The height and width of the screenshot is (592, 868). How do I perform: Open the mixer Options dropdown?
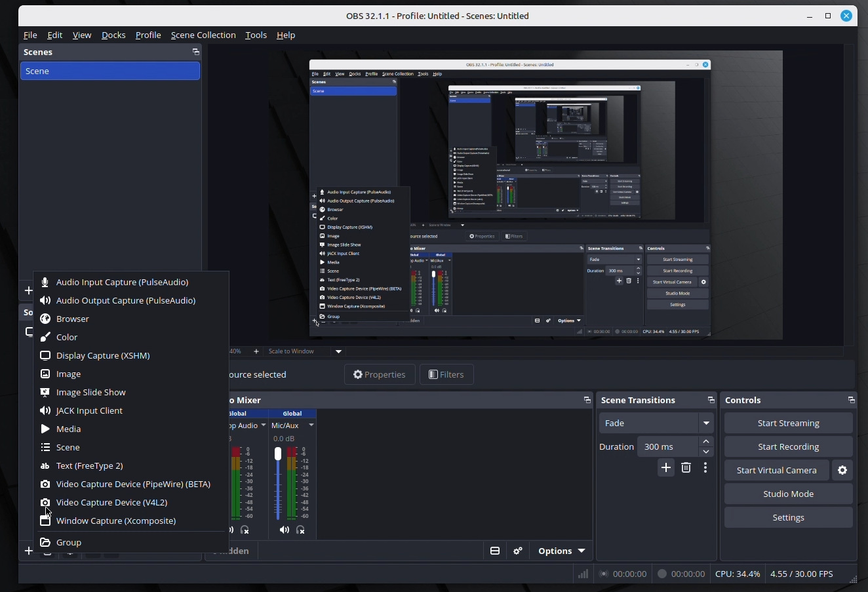point(561,551)
